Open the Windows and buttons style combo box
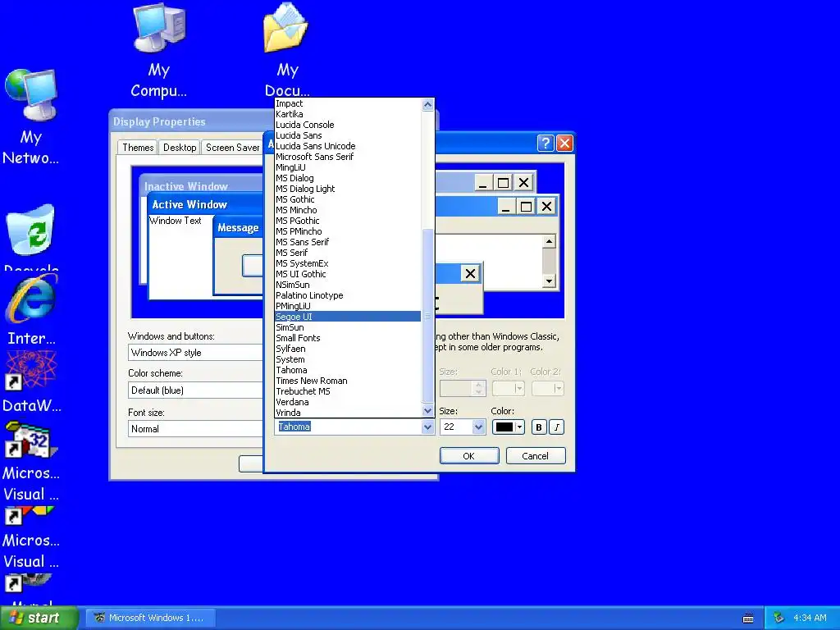This screenshot has height=630, width=840. tap(195, 353)
